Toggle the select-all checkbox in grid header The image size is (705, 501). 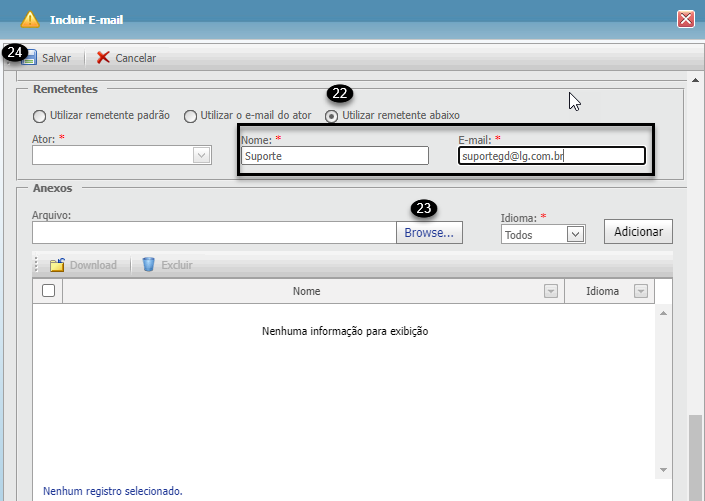49,291
